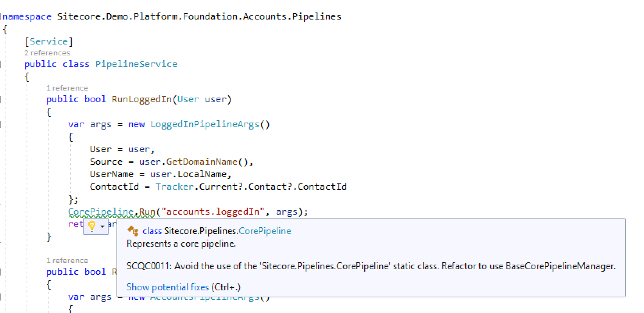Click the class glyph icon in the tooltip
Viewport: 644px width, 313px height.
point(132,231)
